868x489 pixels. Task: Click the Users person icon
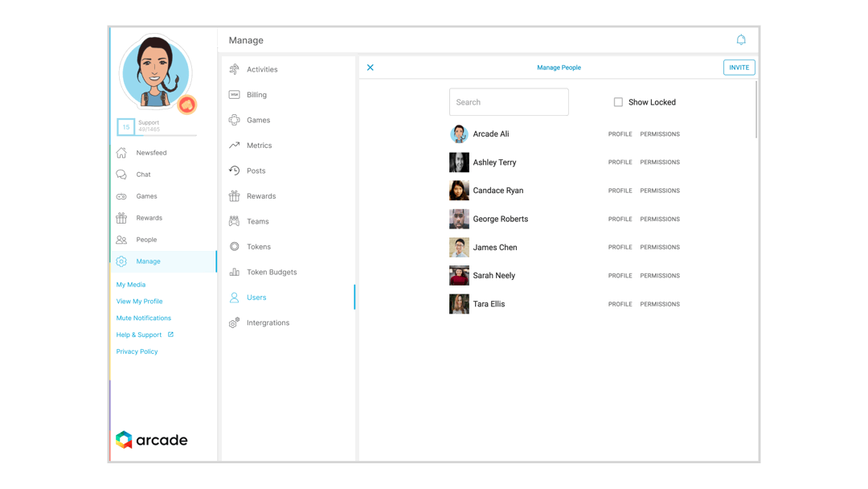click(x=234, y=298)
